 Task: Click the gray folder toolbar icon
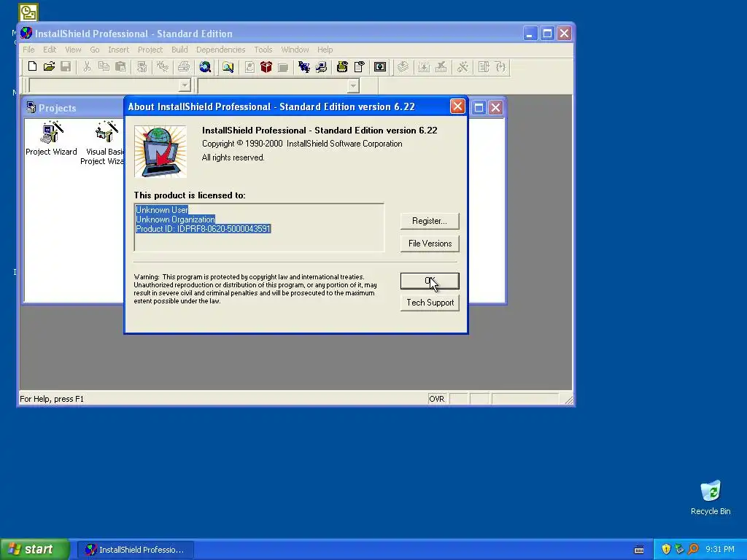(x=283, y=66)
